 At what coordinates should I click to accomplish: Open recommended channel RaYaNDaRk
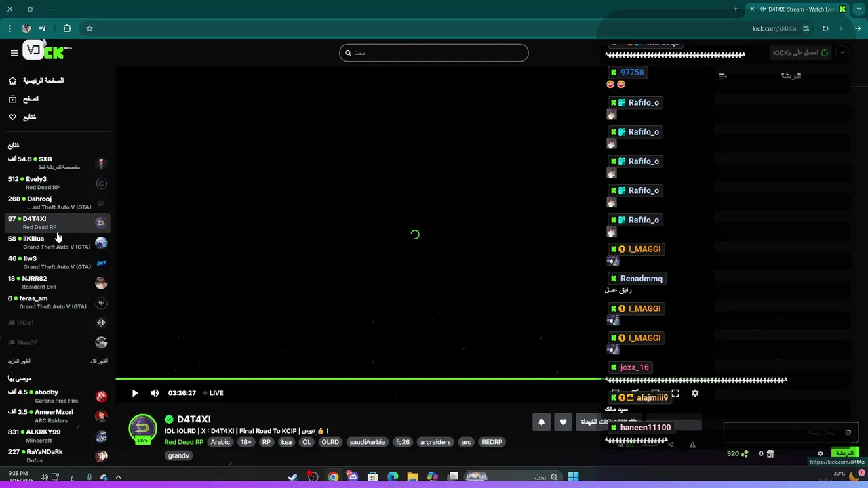click(58, 455)
